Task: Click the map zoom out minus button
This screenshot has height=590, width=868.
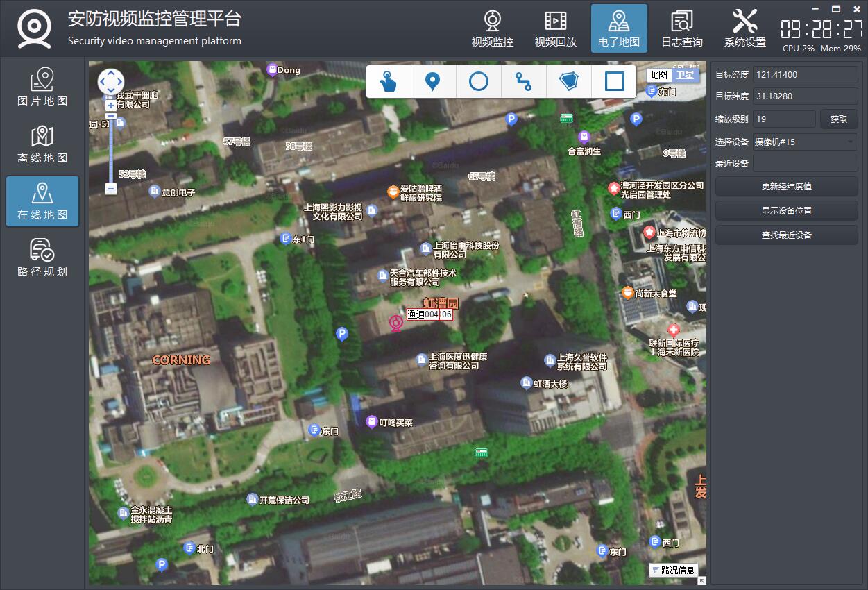Action: (x=111, y=188)
